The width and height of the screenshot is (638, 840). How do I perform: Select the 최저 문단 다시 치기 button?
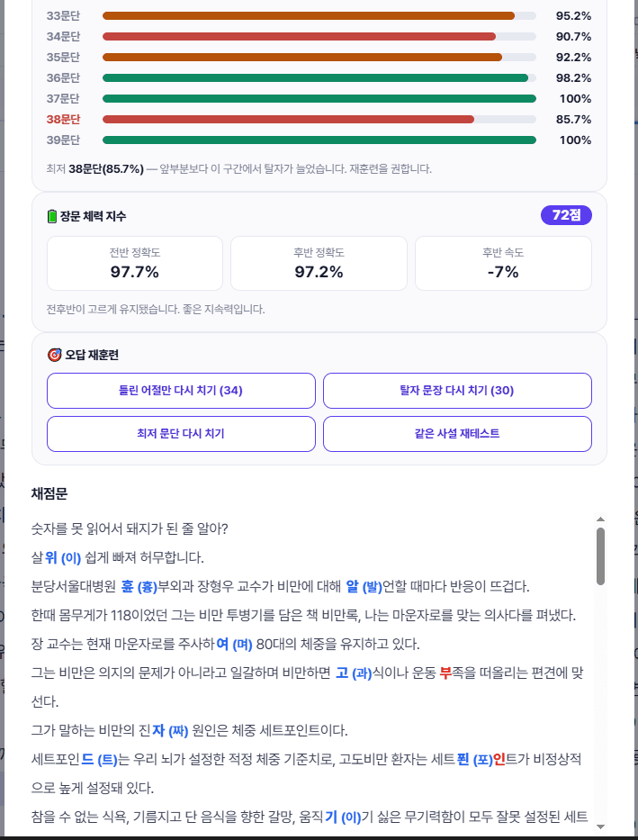[181, 434]
